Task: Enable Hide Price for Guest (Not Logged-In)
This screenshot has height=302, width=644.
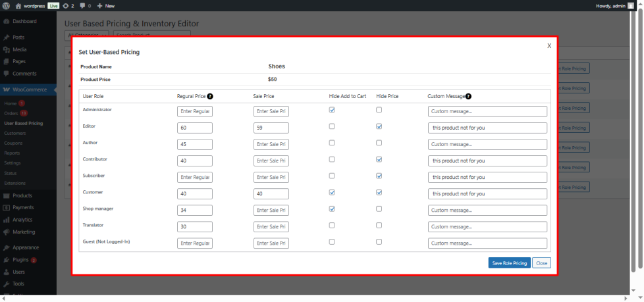Action: [379, 241]
